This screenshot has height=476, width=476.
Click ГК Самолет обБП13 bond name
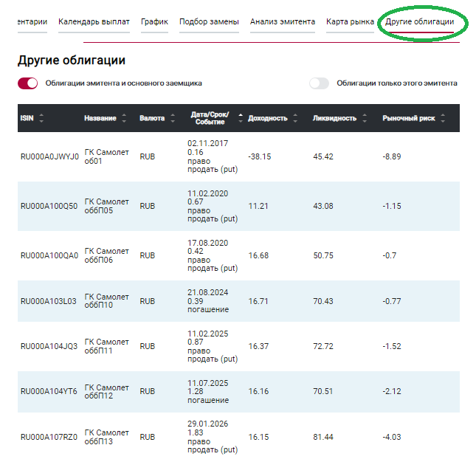[106, 437]
